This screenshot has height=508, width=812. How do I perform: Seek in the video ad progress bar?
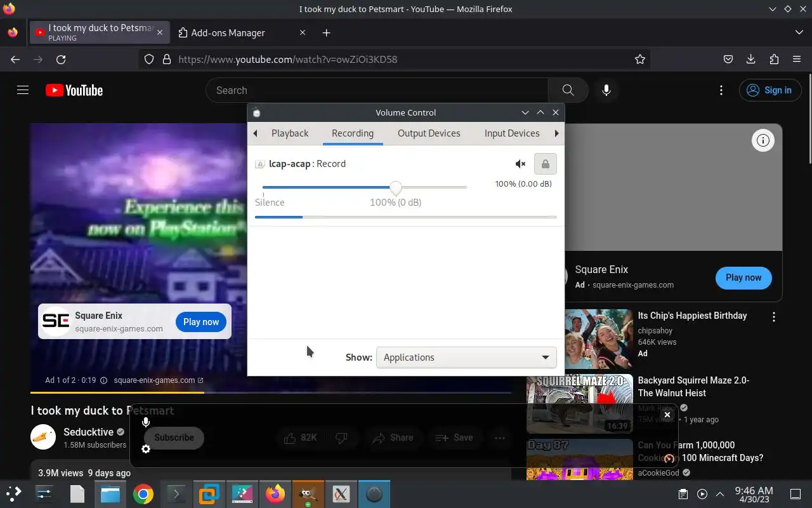[270, 392]
